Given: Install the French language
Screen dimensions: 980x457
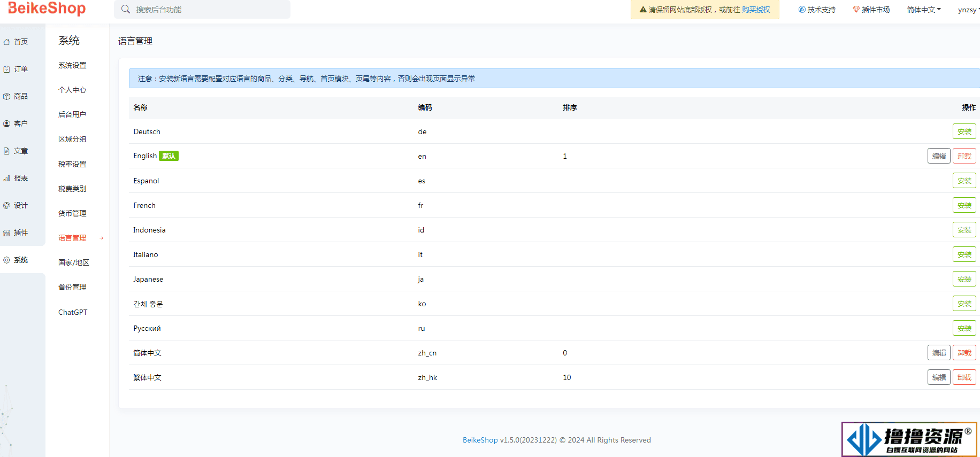Looking at the screenshot, I should pyautogui.click(x=964, y=205).
